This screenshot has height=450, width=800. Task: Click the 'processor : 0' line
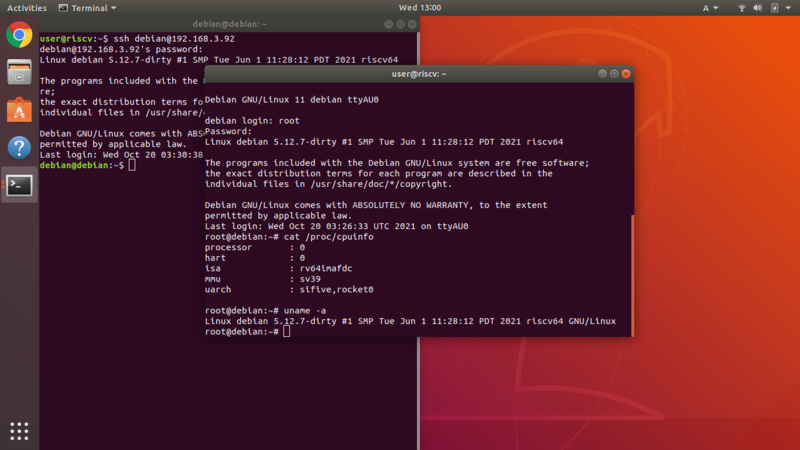point(255,247)
